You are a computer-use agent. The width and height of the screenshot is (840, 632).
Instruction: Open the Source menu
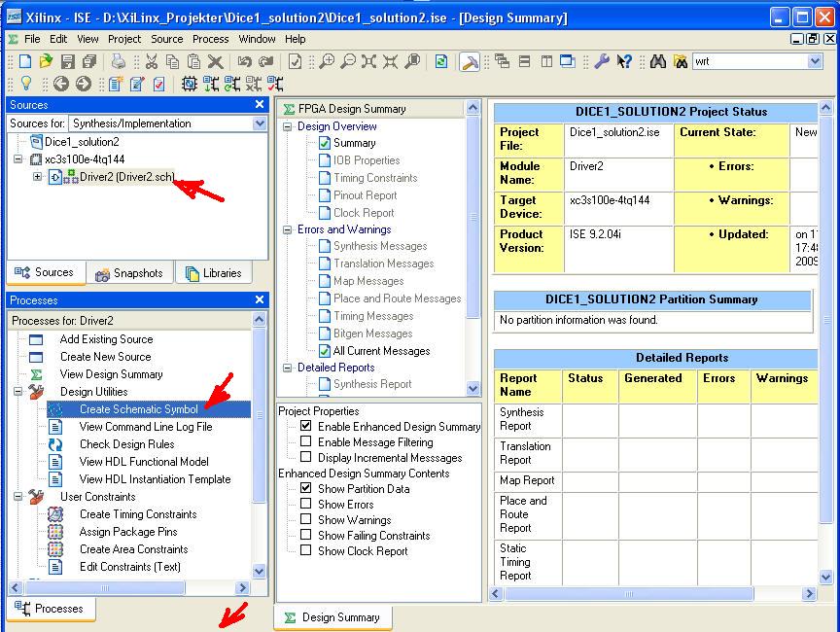coord(167,39)
